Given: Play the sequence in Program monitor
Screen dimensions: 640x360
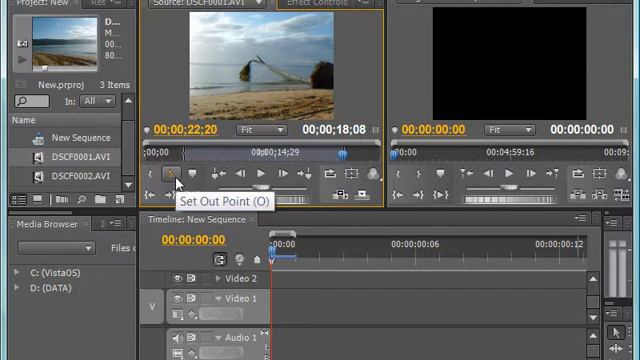Looking at the screenshot, I should point(509,174).
